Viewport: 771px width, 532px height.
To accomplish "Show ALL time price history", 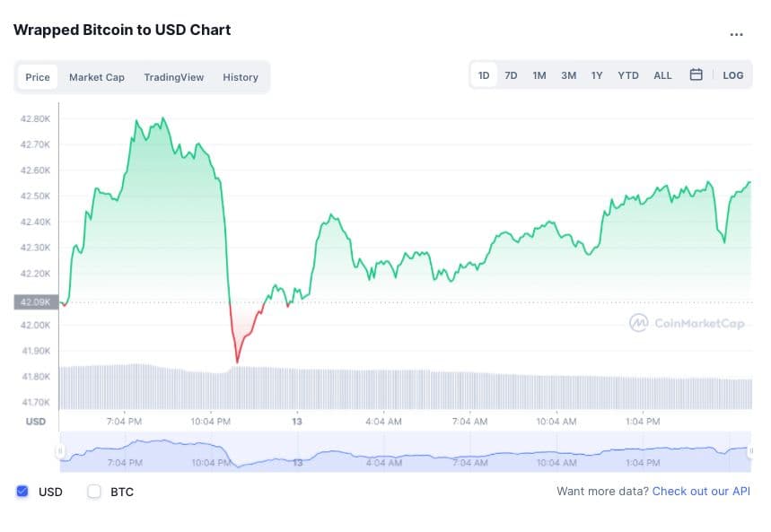I will point(662,75).
